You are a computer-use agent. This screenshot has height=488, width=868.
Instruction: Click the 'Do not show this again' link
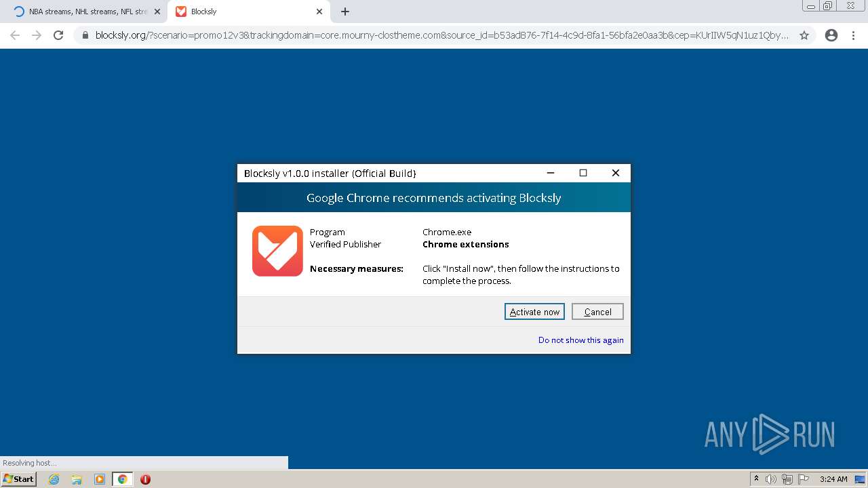580,340
